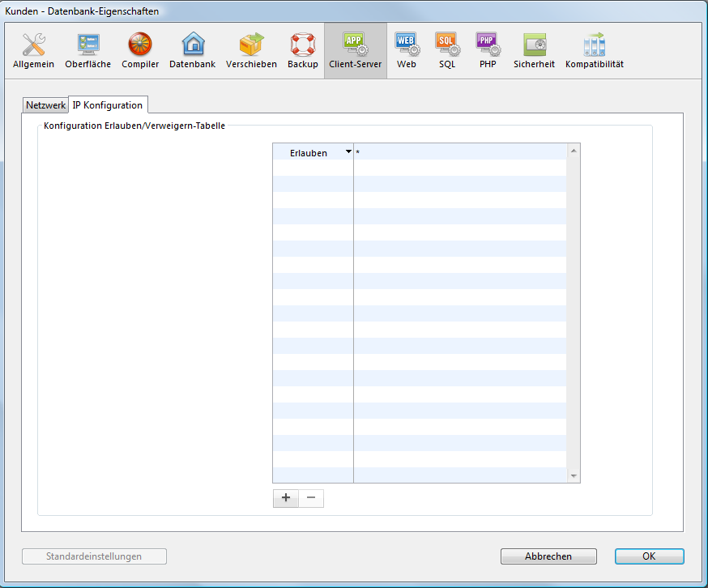The width and height of the screenshot is (708, 588).
Task: Add a new row with plus button
Action: [285, 498]
